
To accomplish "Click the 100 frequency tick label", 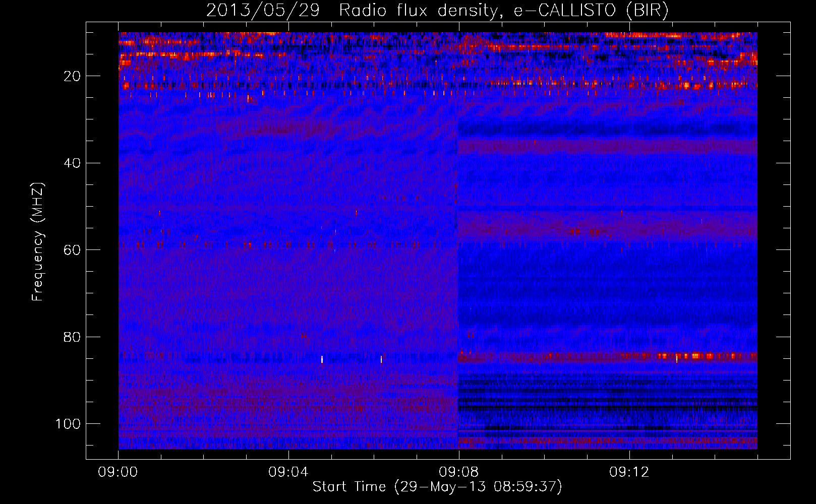I will tap(68, 424).
